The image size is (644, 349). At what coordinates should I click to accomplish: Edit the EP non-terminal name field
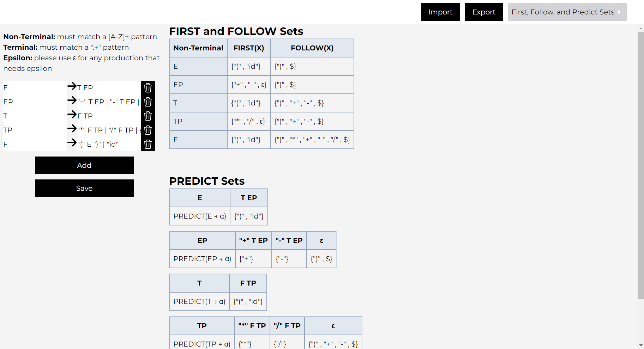35,102
